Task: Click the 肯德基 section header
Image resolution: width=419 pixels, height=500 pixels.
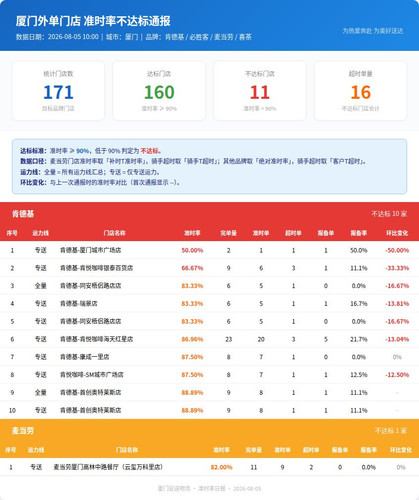Action: (23, 214)
